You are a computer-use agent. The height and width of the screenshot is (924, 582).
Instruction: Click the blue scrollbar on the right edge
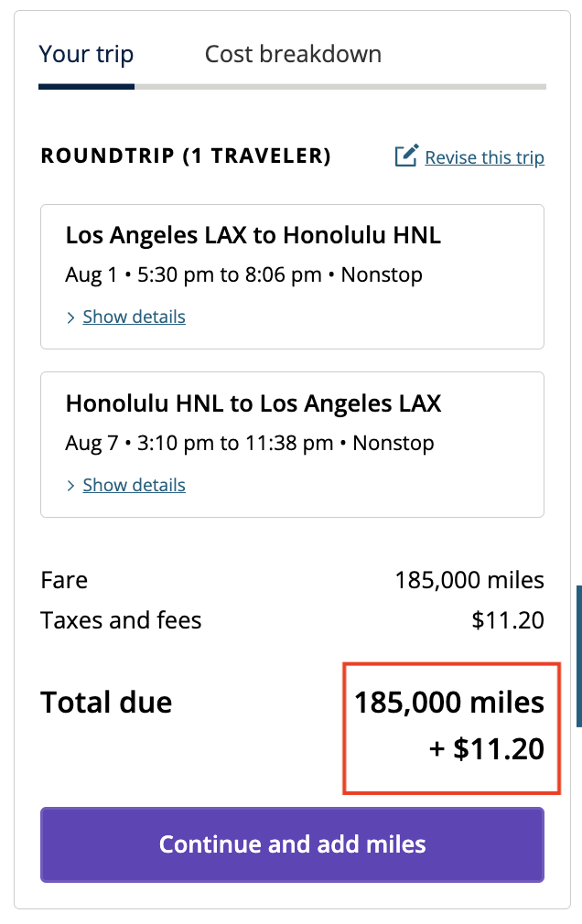(578, 656)
